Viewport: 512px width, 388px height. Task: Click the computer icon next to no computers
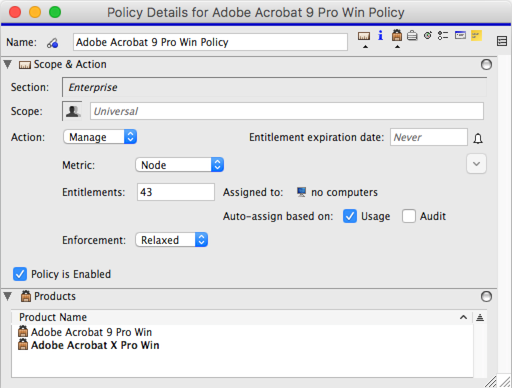coord(301,192)
